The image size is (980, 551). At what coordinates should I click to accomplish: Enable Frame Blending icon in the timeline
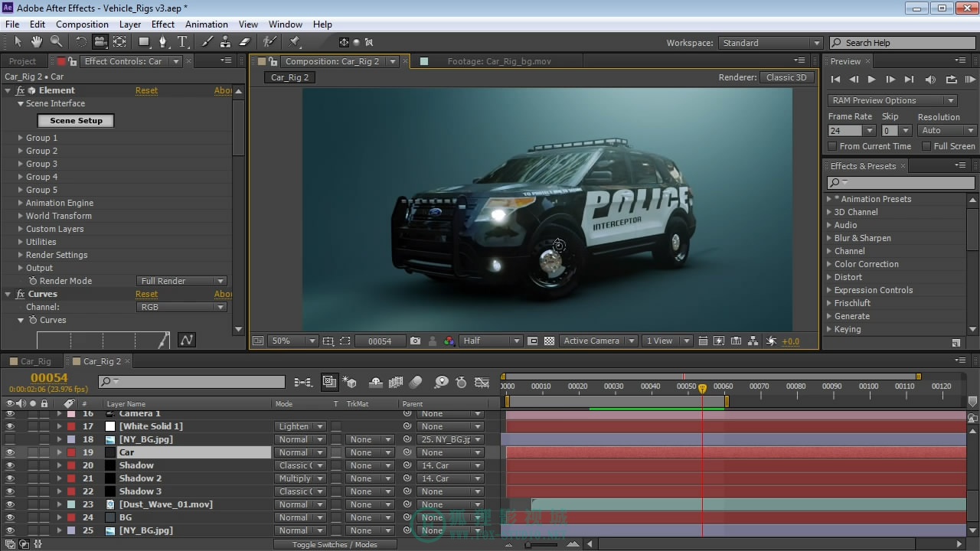[x=396, y=382]
